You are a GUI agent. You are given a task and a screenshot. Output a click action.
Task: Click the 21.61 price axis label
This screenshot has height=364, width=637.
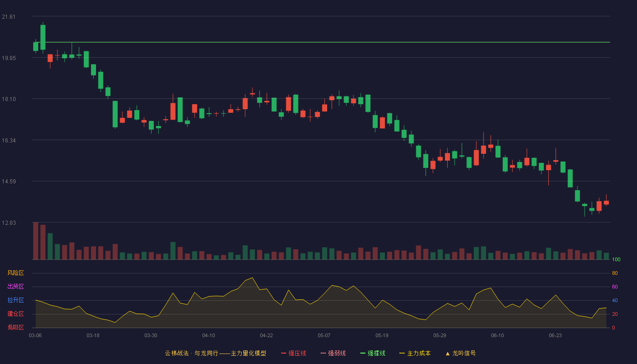9,17
